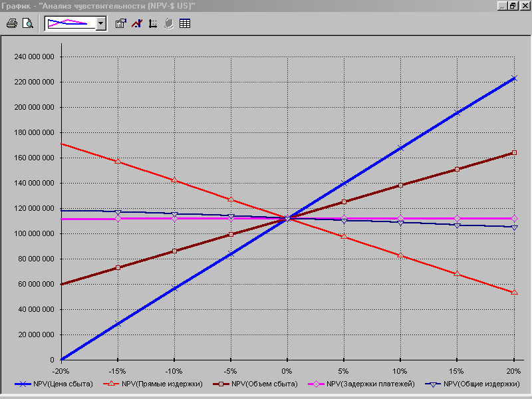Click the red triangle marker at 20%
Viewport: 532px width, 399px height.
point(514,292)
